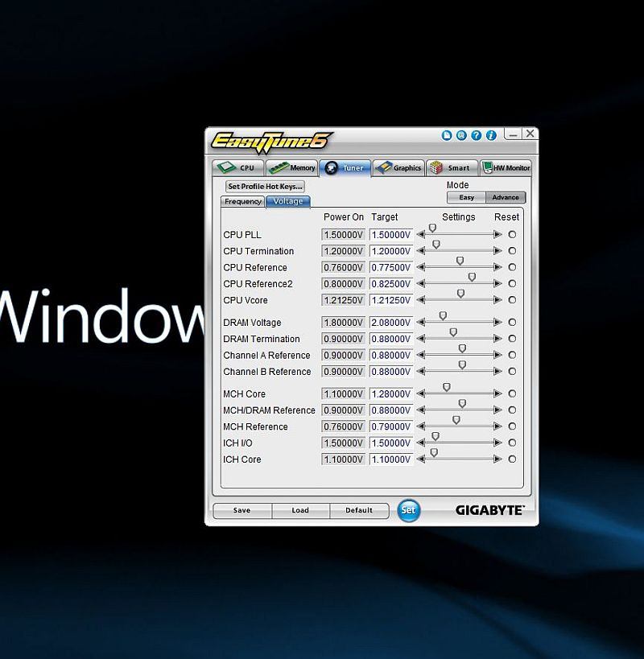Increase ICH I/O voltage with right arrow

pos(497,443)
